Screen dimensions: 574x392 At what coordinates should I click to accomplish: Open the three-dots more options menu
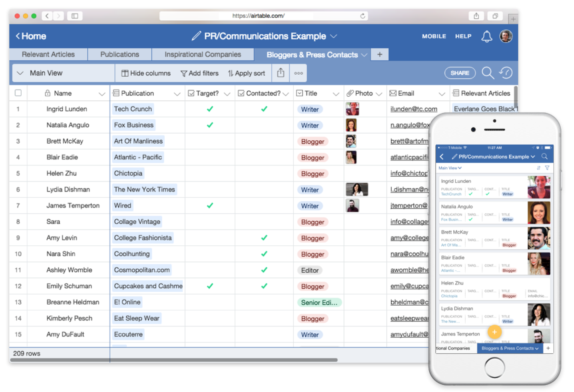(x=299, y=73)
